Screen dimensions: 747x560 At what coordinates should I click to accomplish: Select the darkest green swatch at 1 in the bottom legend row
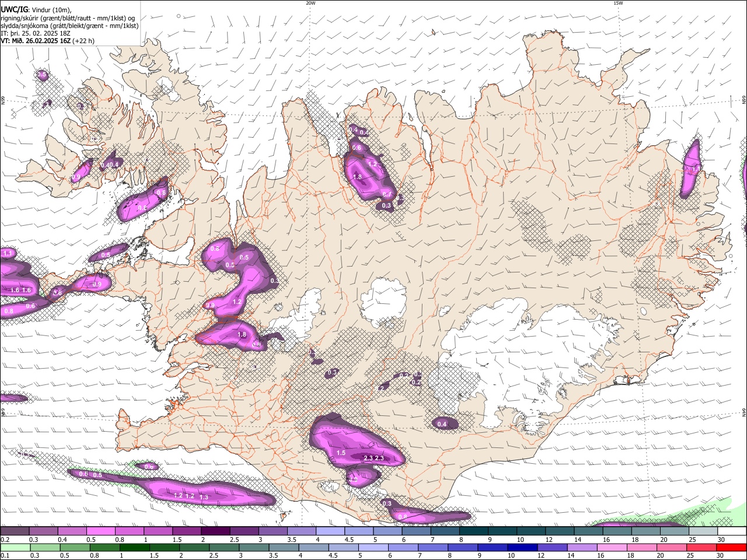[134, 548]
